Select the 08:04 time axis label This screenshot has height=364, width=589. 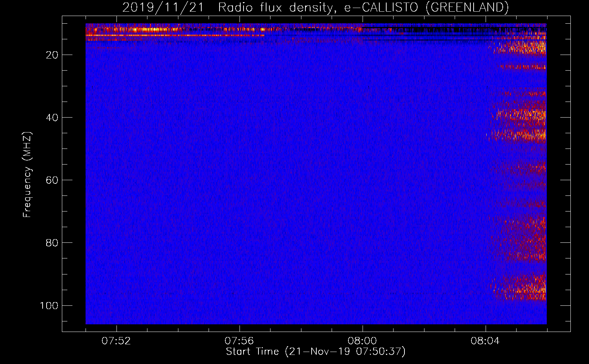485,341
